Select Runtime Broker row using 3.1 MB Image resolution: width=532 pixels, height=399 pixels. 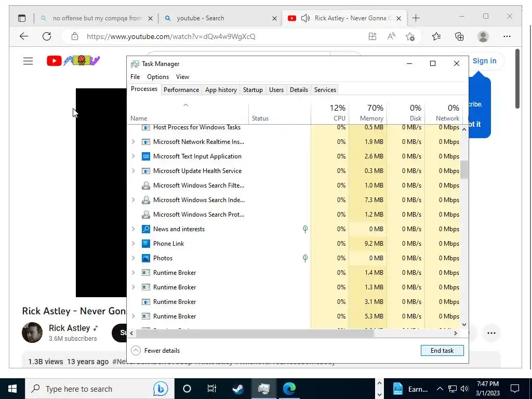tap(294, 302)
